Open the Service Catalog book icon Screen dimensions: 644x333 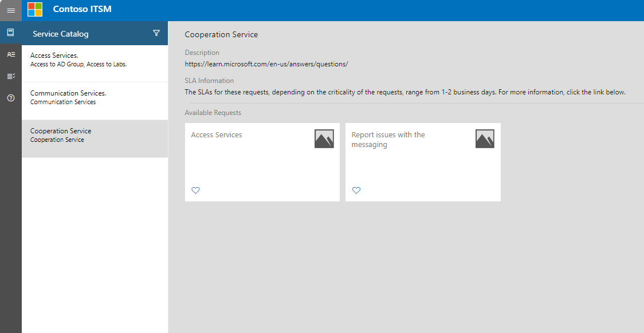(11, 33)
